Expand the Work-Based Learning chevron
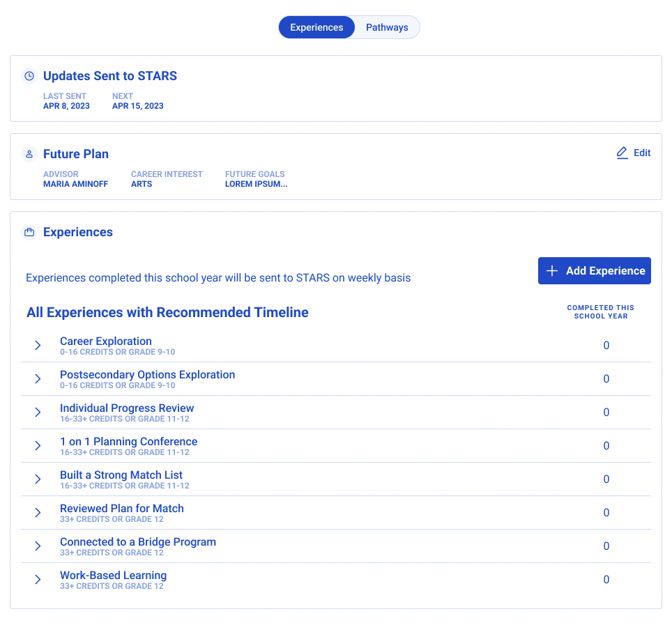The height and width of the screenshot is (623, 672). pyautogui.click(x=38, y=580)
